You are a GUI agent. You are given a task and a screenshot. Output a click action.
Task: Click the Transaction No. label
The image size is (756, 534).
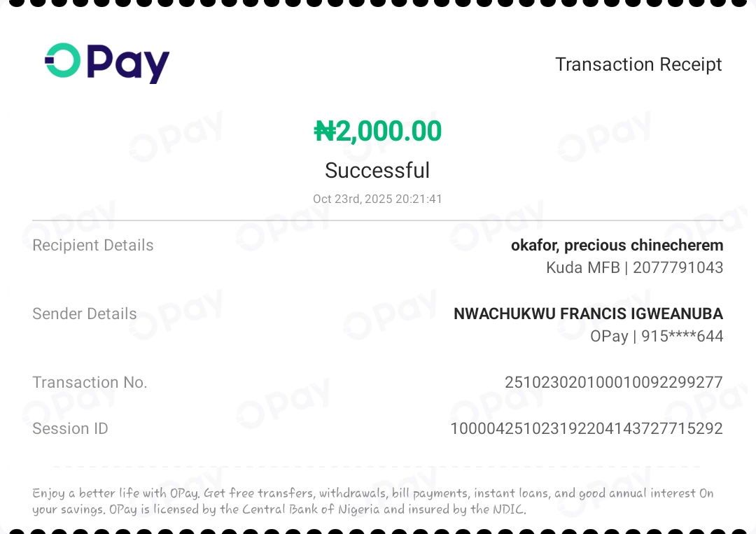(x=90, y=383)
